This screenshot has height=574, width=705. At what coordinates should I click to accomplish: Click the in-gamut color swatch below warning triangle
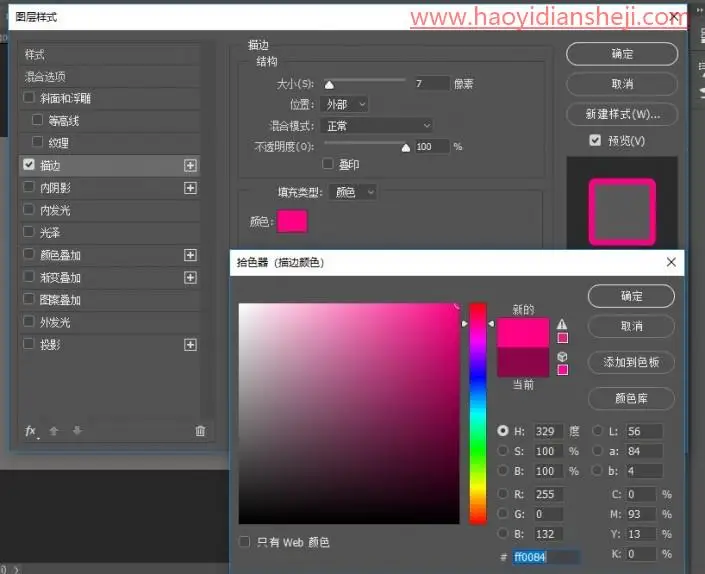[x=562, y=338]
